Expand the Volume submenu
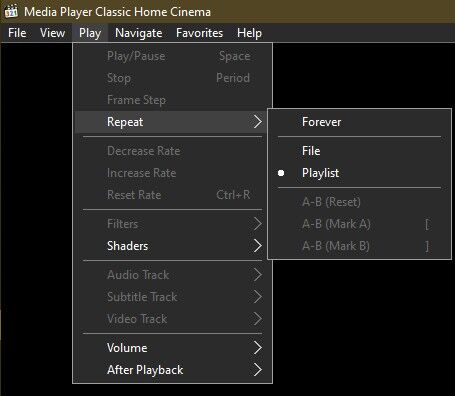Image resolution: width=455 pixels, height=396 pixels. click(172, 348)
